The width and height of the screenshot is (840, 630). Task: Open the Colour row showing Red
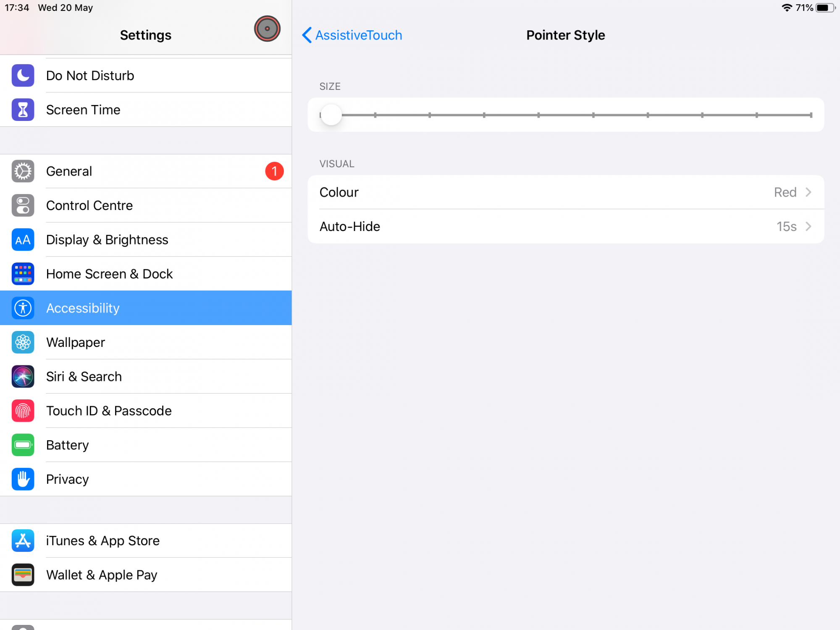pos(566,192)
